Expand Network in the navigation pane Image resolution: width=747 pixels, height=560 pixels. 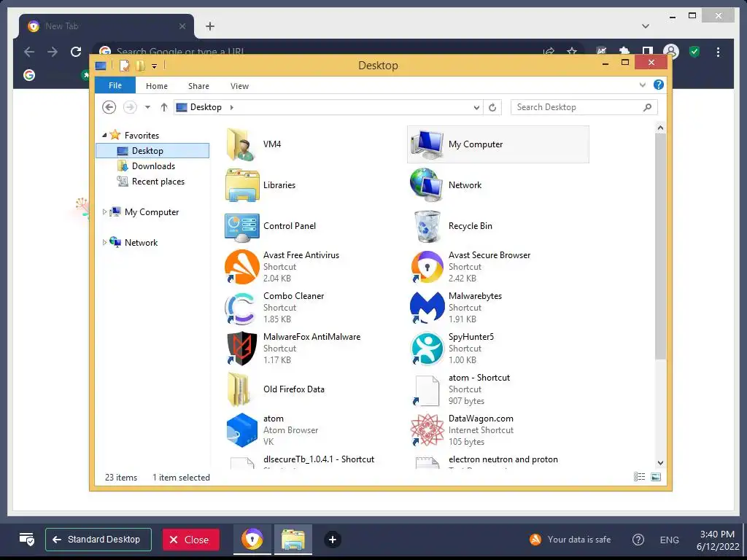click(104, 242)
